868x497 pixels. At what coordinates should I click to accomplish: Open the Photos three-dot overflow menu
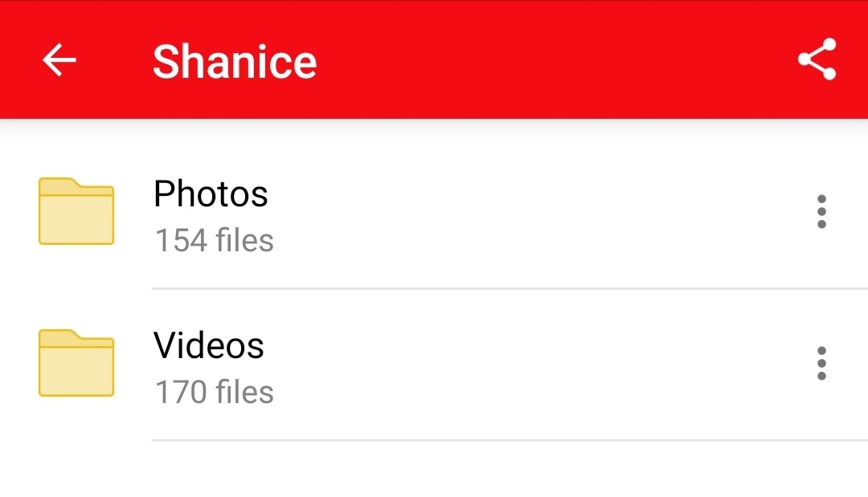821,212
